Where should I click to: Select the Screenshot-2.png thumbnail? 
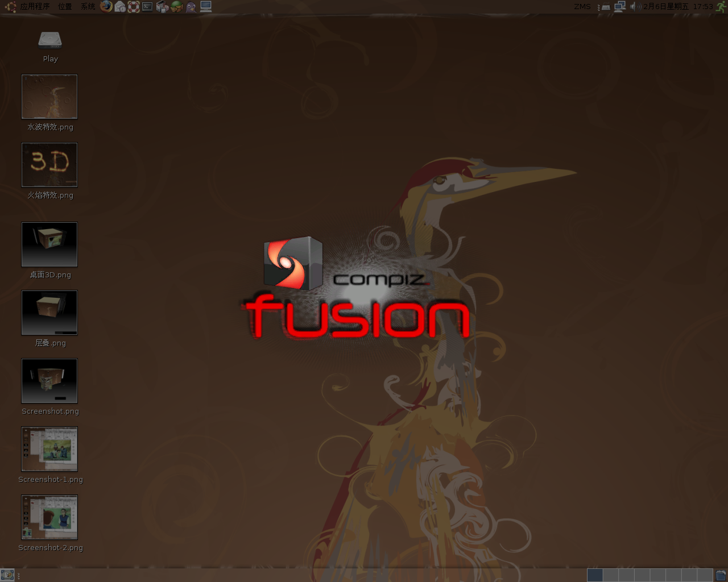pos(49,517)
